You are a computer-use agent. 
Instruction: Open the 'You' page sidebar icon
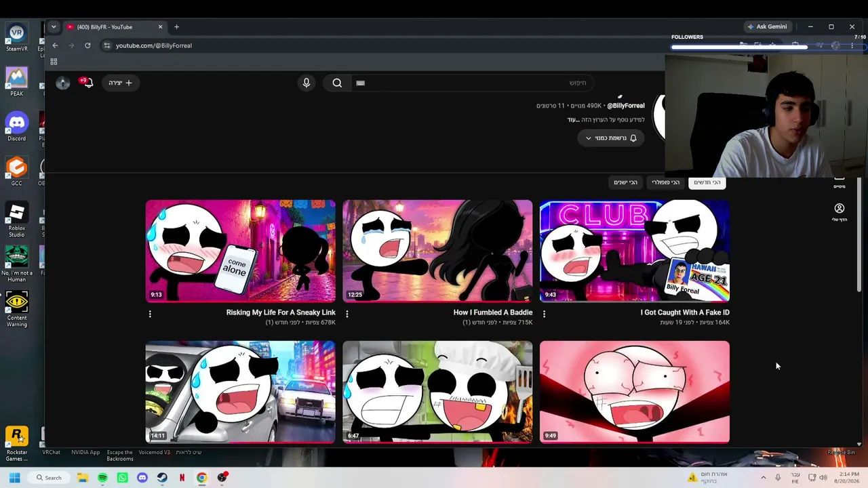[840, 211]
